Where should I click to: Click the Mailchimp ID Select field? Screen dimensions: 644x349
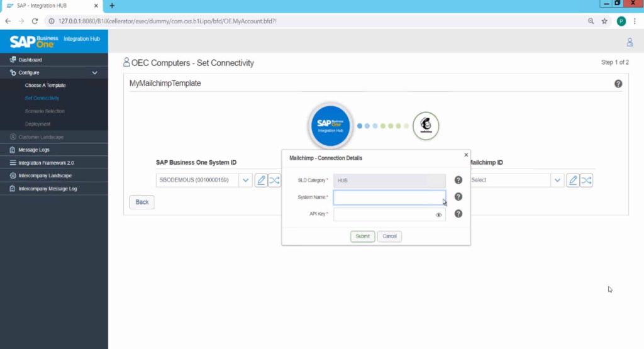[510, 180]
